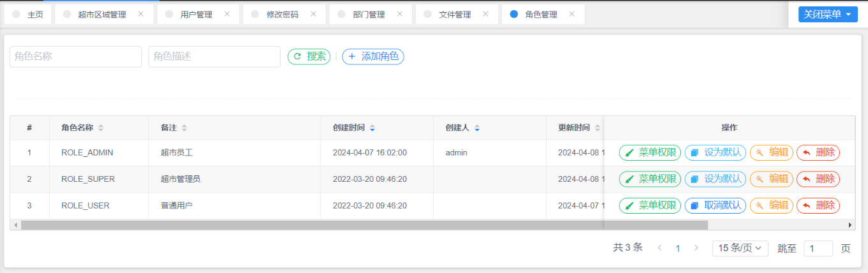
Task: Click the 搜索 button
Action: click(309, 56)
